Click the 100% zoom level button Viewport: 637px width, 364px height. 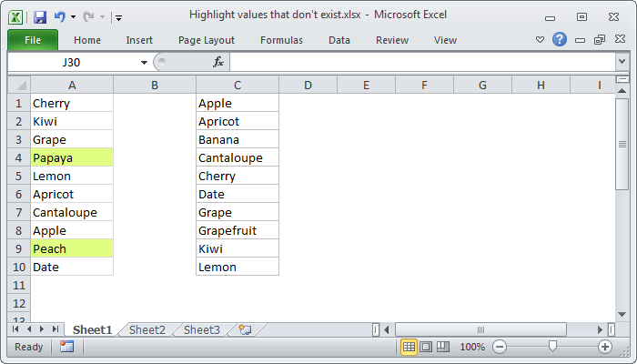(471, 347)
